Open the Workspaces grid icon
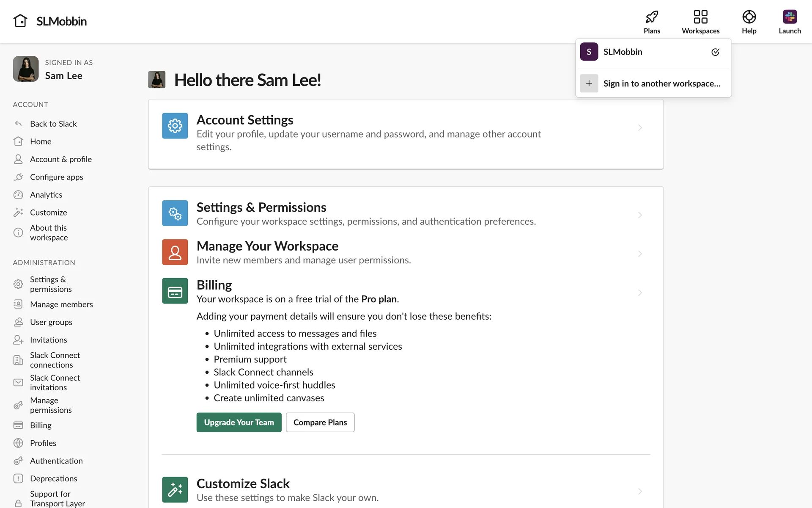Screen dimensions: 812x508 click(x=700, y=17)
